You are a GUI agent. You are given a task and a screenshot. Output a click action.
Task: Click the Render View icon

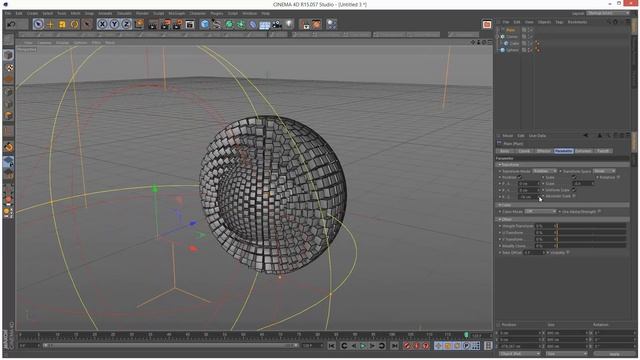pos(153,24)
